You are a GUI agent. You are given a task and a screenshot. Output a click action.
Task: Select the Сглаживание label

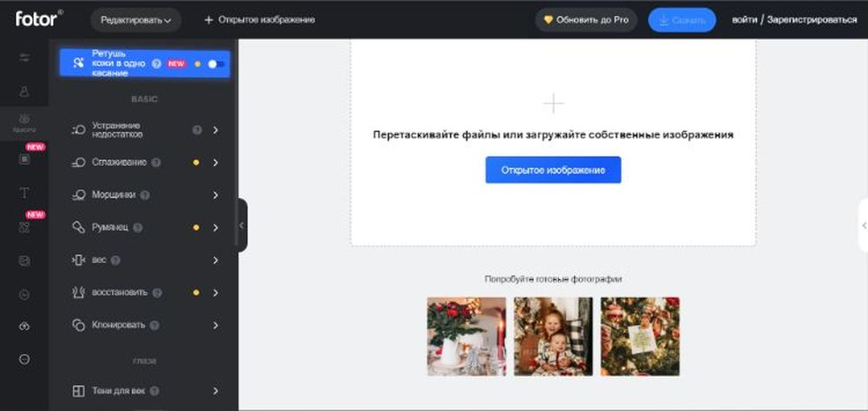[x=119, y=162]
